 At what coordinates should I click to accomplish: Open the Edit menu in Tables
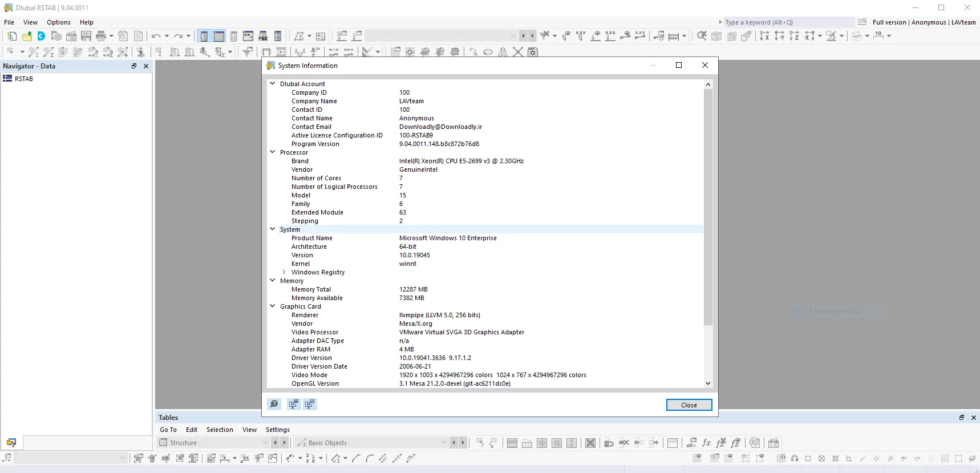click(192, 430)
